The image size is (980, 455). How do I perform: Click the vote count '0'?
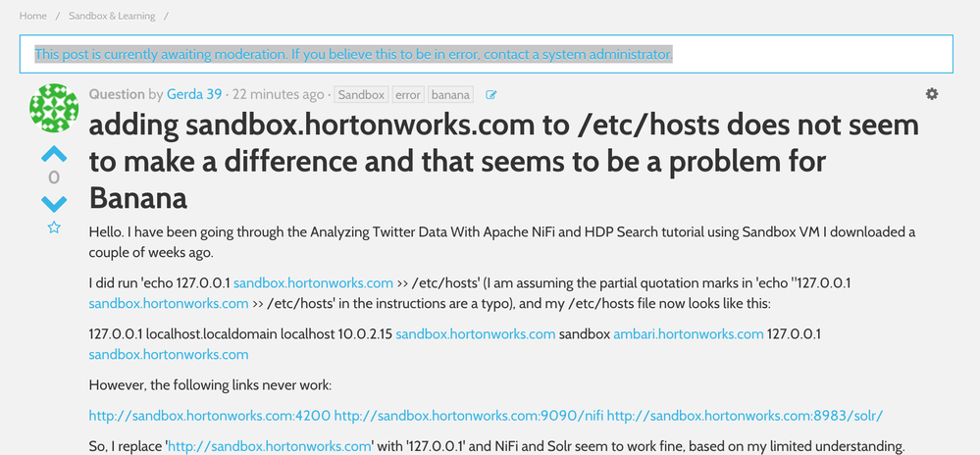pyautogui.click(x=54, y=178)
